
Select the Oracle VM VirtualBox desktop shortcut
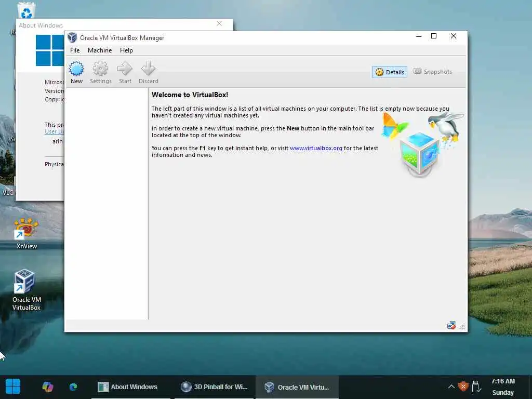click(x=26, y=290)
